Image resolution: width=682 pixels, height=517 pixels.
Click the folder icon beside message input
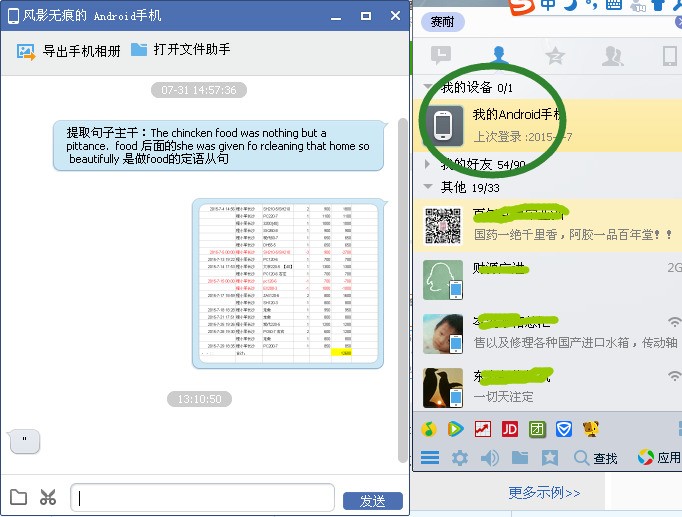tap(18, 497)
